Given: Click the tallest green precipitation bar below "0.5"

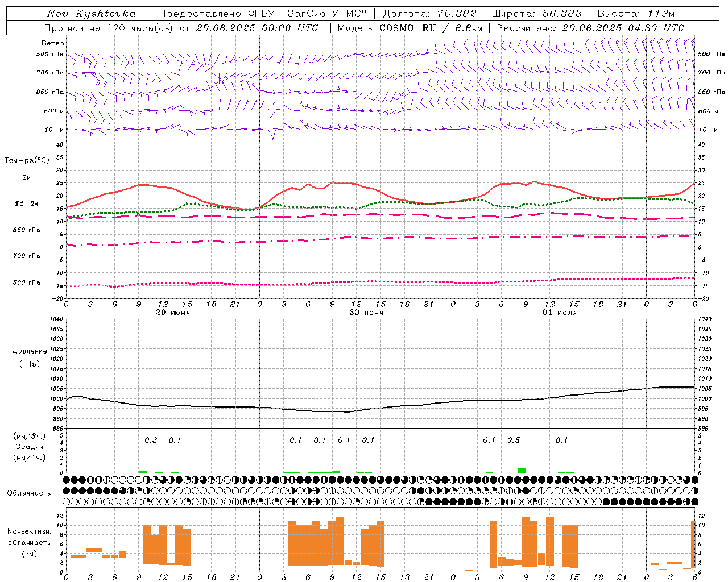Looking at the screenshot, I should (522, 471).
